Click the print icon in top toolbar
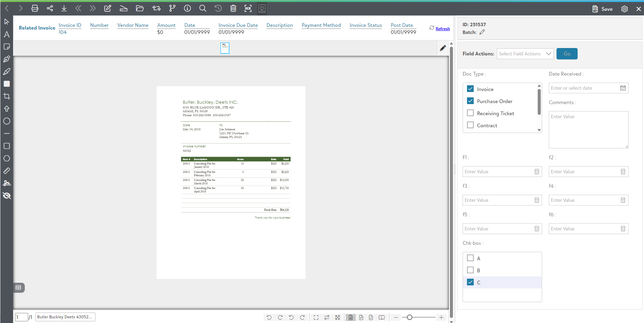Screen dimensions: 644x323 [35, 8]
